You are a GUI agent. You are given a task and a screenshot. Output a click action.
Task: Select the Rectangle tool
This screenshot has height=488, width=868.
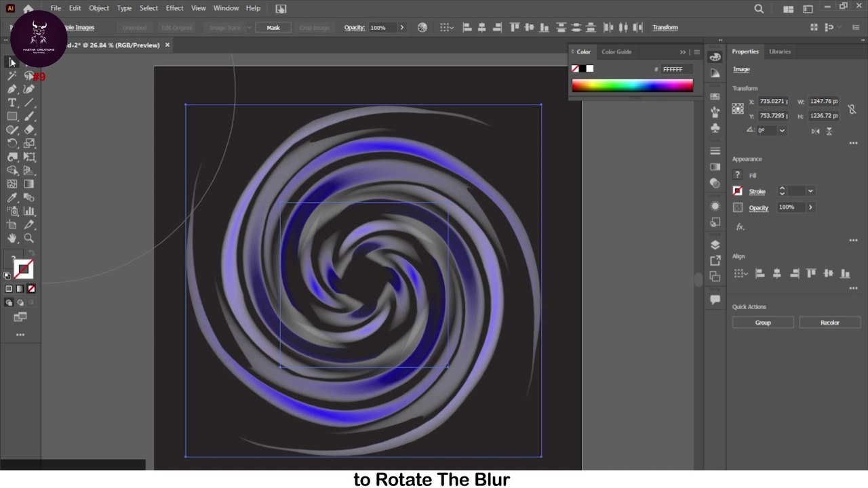click(x=12, y=117)
